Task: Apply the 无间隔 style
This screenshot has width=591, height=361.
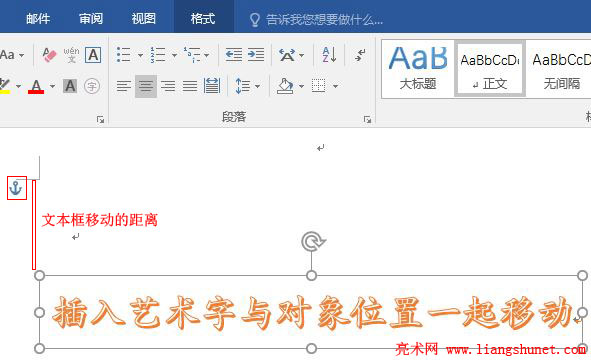Action: [x=560, y=69]
